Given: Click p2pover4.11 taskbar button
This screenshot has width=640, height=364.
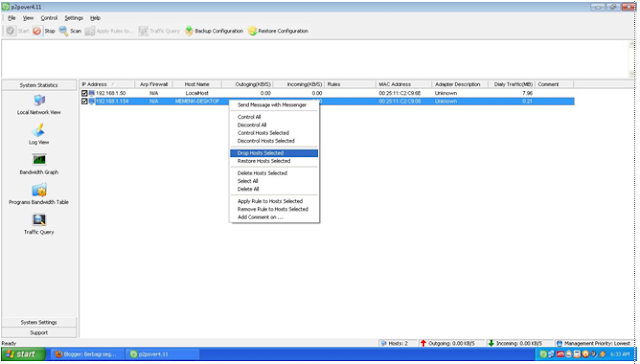Looking at the screenshot, I should [x=162, y=354].
